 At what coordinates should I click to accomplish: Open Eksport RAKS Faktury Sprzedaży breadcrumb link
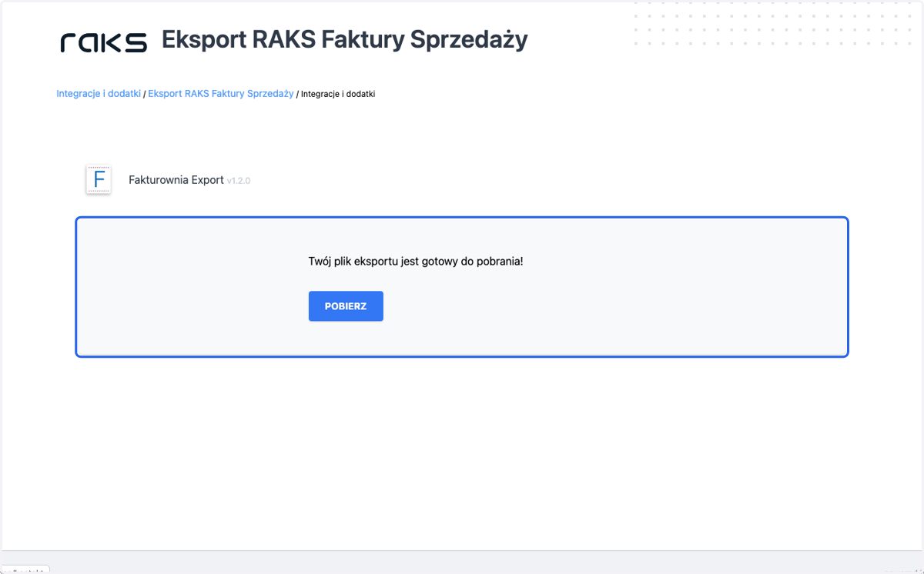[221, 94]
